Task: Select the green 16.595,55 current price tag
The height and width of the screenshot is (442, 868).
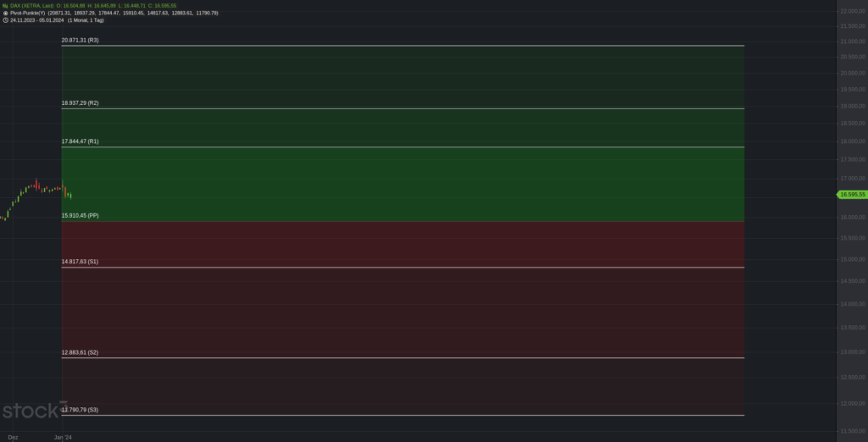Action: click(x=852, y=194)
